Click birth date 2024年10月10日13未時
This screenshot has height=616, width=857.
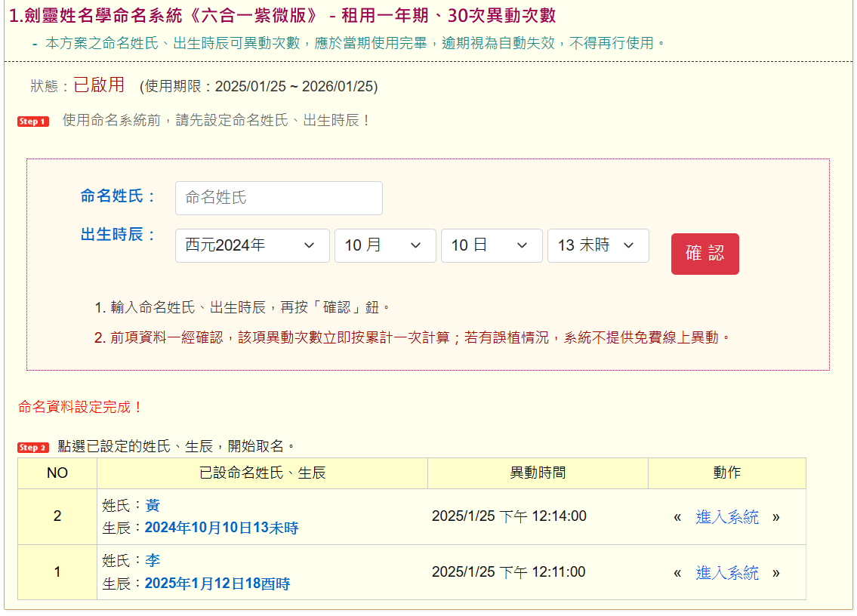(x=221, y=528)
